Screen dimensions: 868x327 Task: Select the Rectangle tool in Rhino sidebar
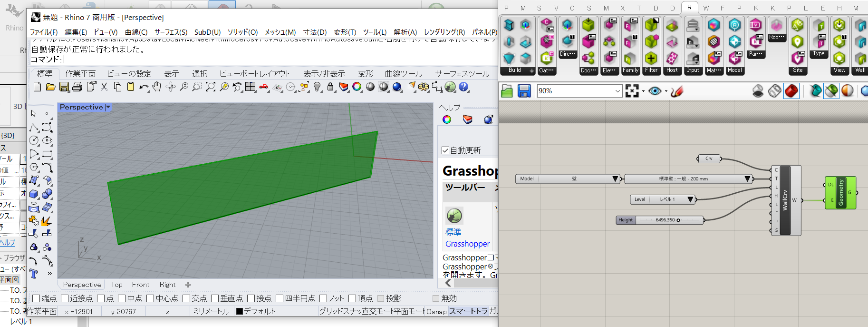[x=47, y=154]
